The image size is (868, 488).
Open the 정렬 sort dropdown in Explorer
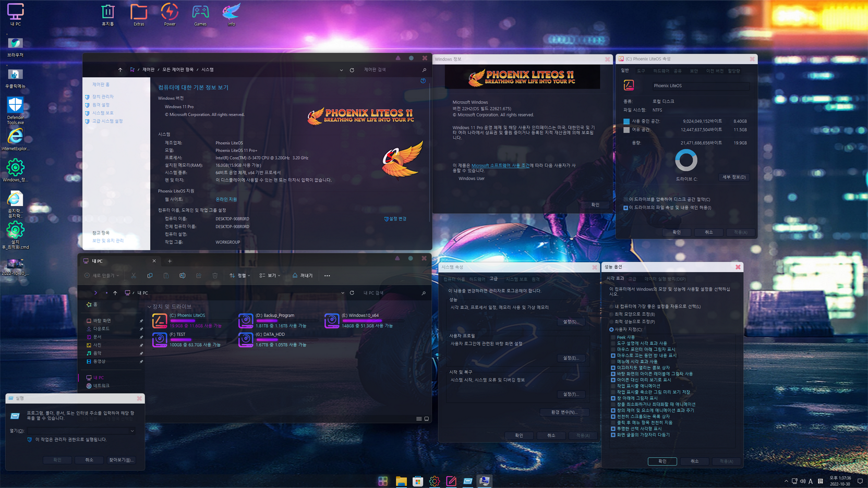pos(240,275)
